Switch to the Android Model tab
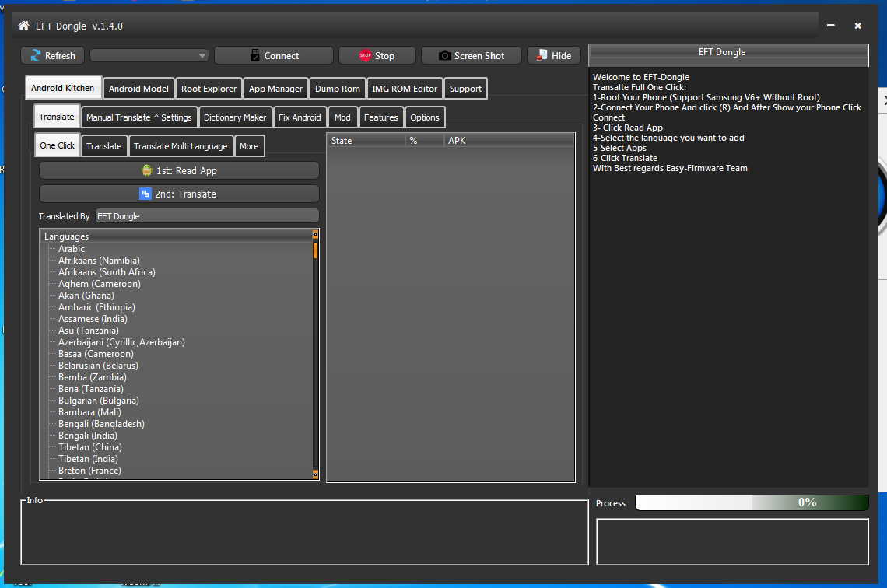The height and width of the screenshot is (588, 887). 138,88
